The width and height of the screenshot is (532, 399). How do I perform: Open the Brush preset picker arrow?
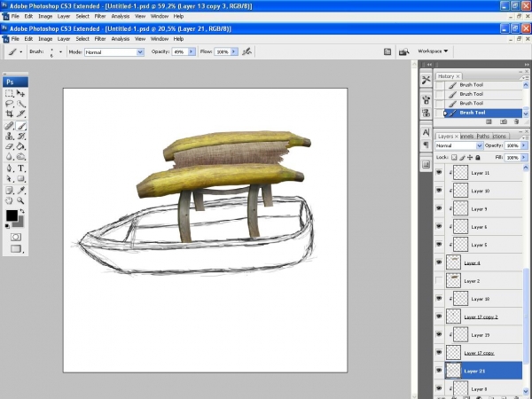(60, 52)
